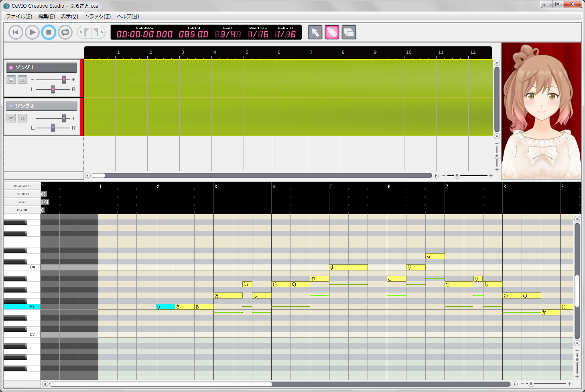Select the tempo value 85 marker
This screenshot has height=392, width=585.
point(44,194)
